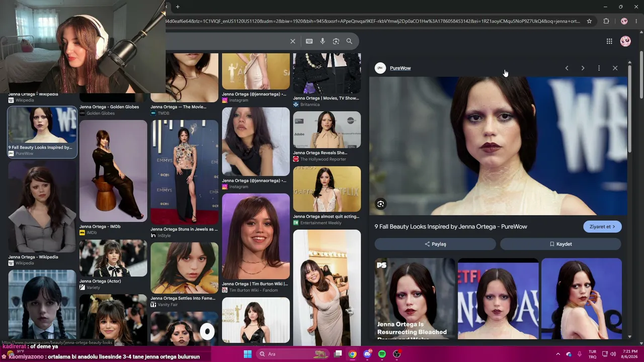Open the PureWow source logo
Image resolution: width=644 pixels, height=362 pixels.
(380, 68)
